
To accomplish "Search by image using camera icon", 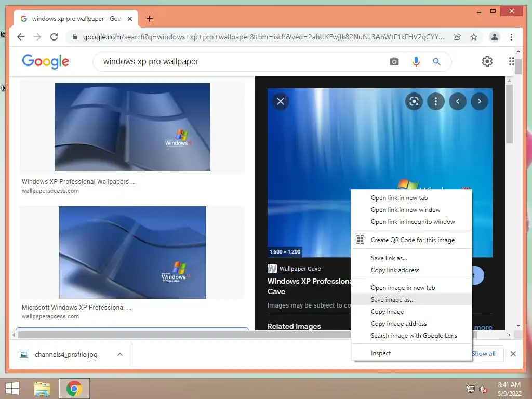I will click(x=394, y=62).
